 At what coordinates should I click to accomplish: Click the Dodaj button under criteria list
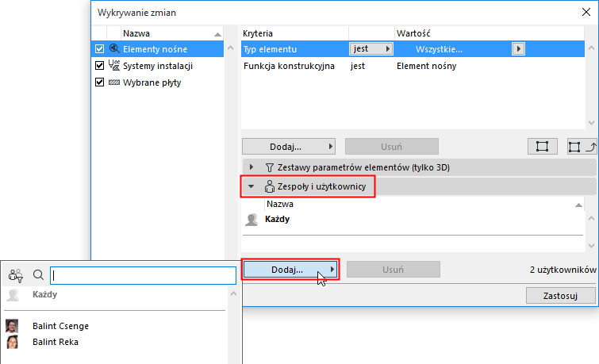point(289,147)
